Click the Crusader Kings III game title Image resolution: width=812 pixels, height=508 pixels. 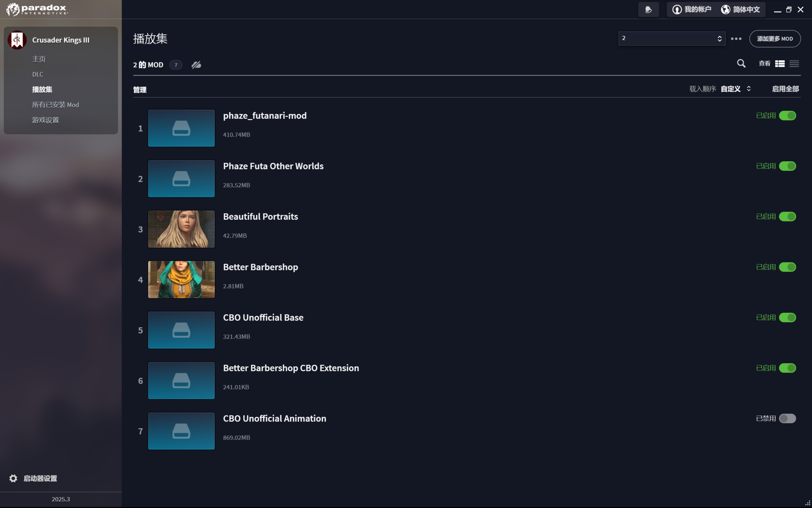tap(61, 40)
